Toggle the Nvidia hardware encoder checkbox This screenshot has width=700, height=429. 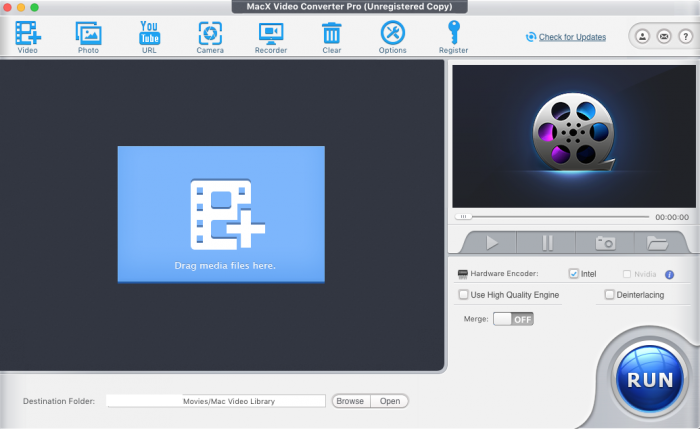(x=627, y=274)
